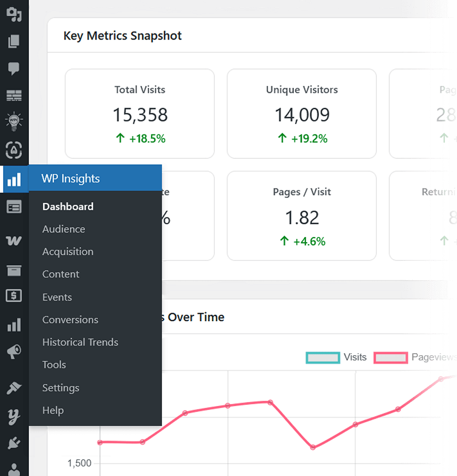Image resolution: width=457 pixels, height=476 pixels.
Task: Click the megaphone announcements icon
Action: 14,352
